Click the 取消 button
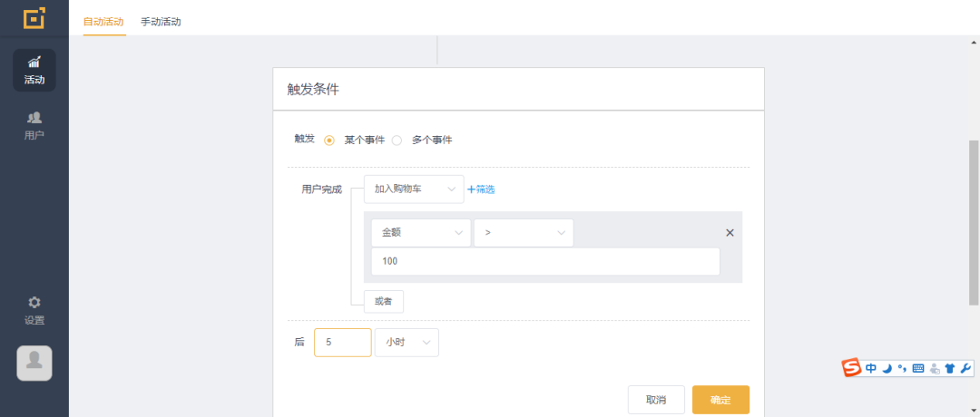The height and width of the screenshot is (417, 980). (656, 400)
